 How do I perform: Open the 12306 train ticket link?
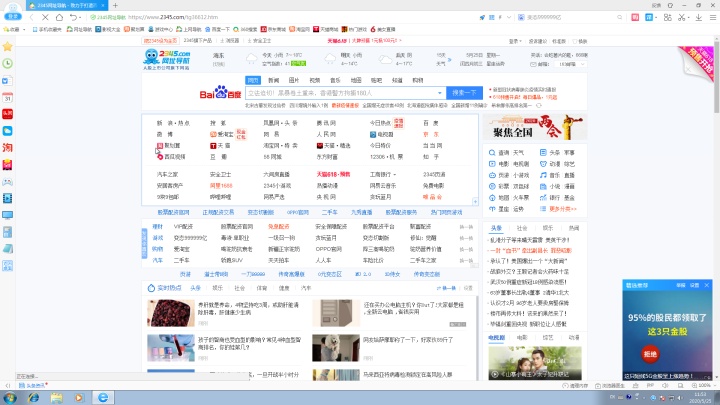[386, 157]
